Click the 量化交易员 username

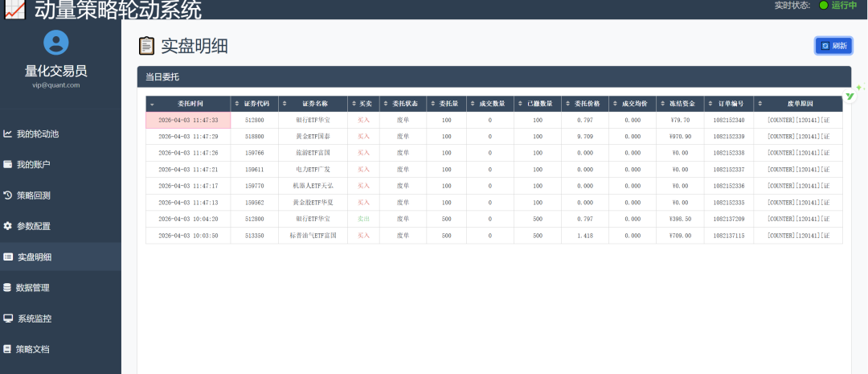coord(56,71)
